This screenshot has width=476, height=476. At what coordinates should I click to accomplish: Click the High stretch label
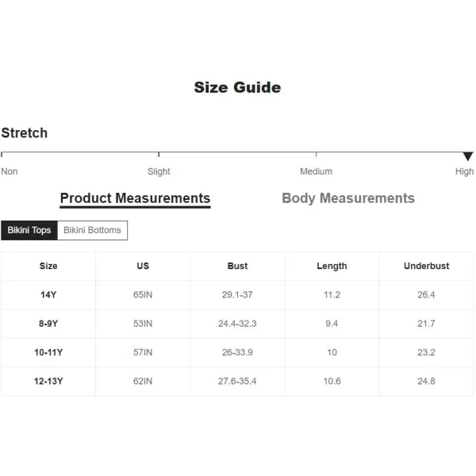464,171
